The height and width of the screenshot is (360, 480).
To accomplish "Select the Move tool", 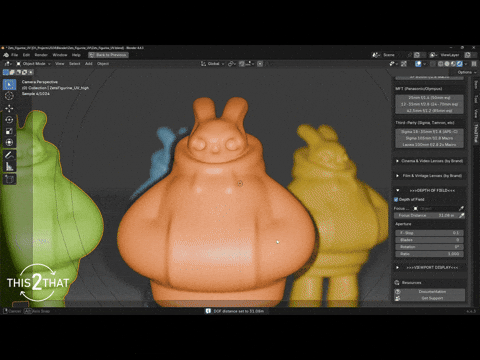I will [9, 108].
